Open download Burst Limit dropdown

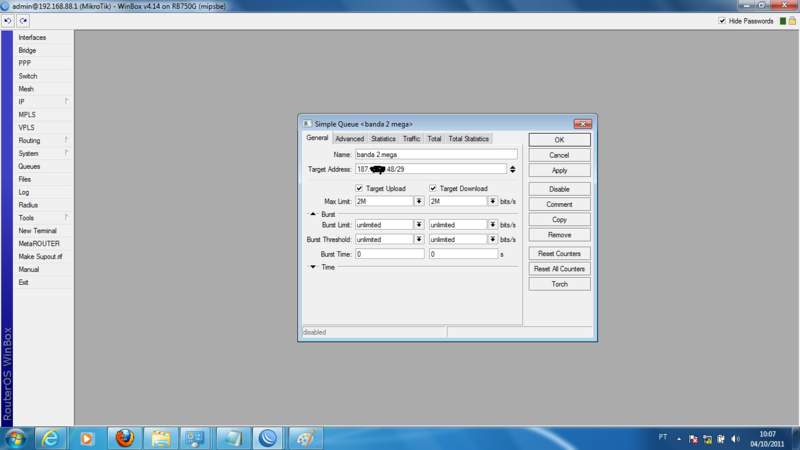[492, 224]
